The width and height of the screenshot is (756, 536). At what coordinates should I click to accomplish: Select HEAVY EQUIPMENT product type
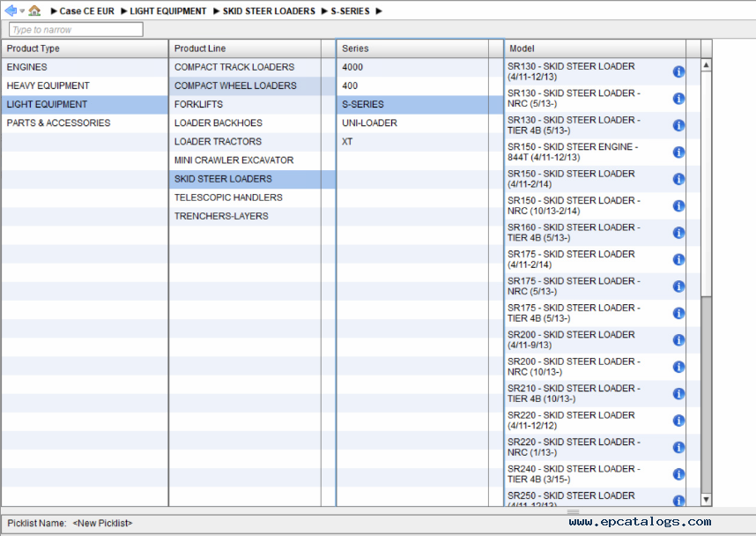(85, 86)
